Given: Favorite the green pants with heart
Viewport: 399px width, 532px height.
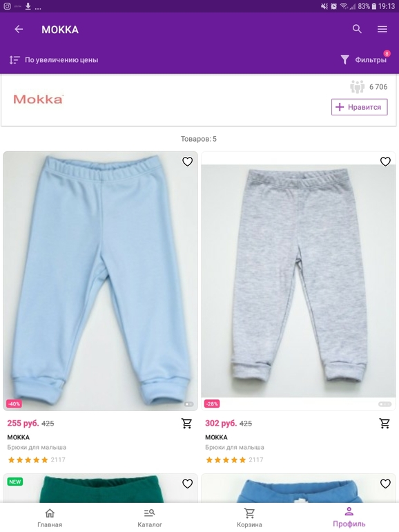Looking at the screenshot, I should [x=188, y=484].
